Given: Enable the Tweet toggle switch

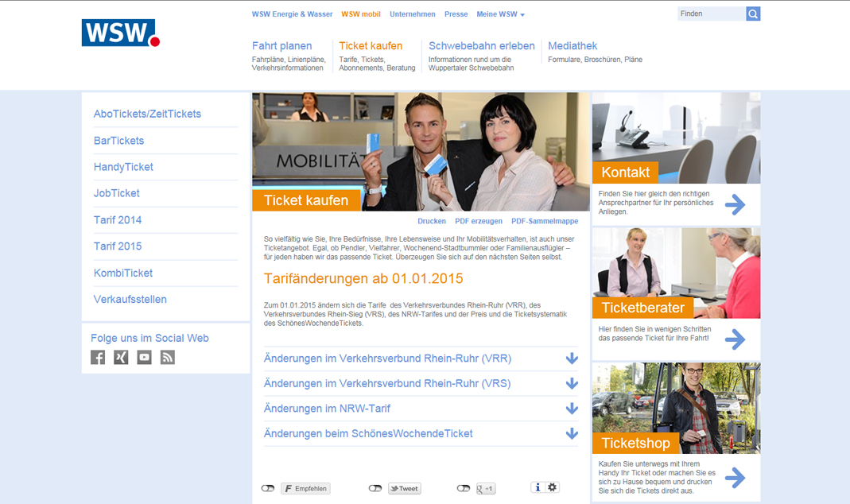Looking at the screenshot, I should 375,488.
